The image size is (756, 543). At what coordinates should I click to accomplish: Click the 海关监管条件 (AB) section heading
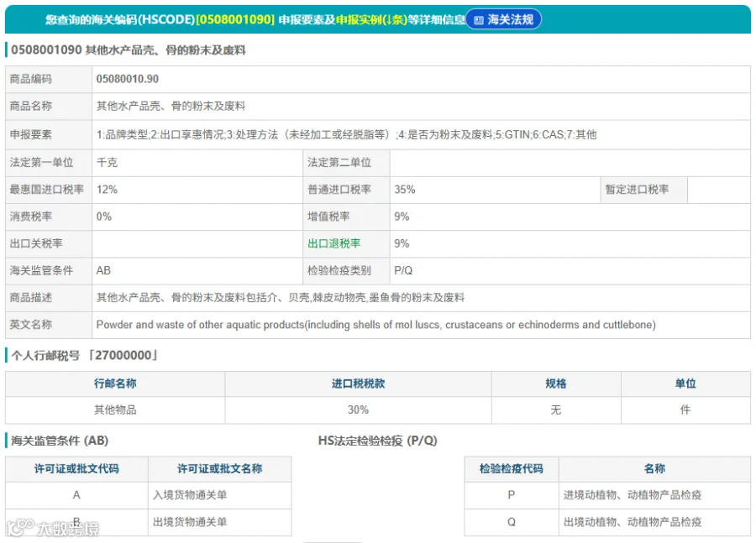60,441
